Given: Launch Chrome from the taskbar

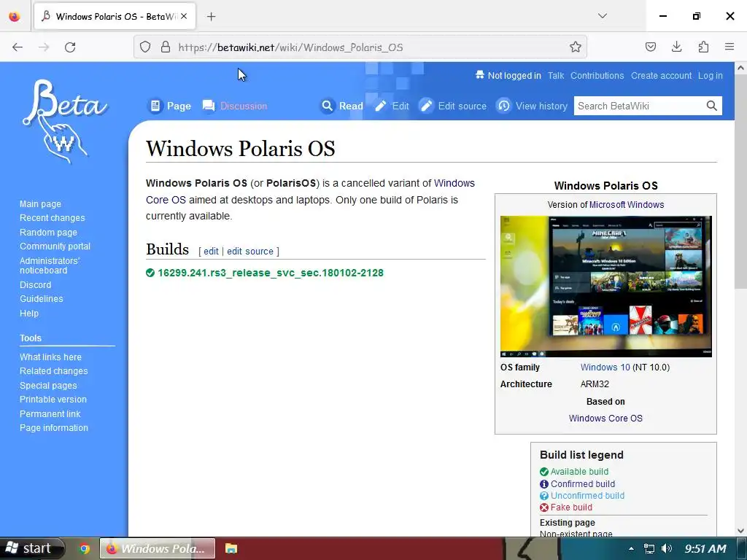Looking at the screenshot, I should click(85, 548).
